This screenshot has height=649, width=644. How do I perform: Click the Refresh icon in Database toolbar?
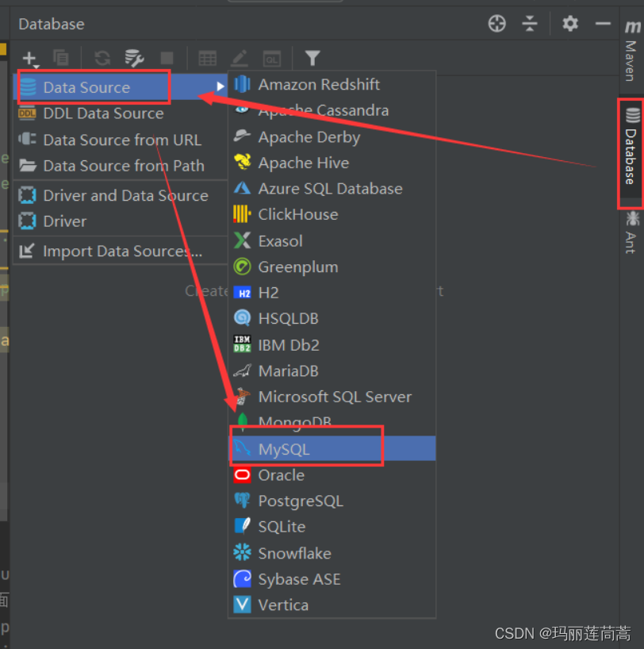[x=102, y=58]
